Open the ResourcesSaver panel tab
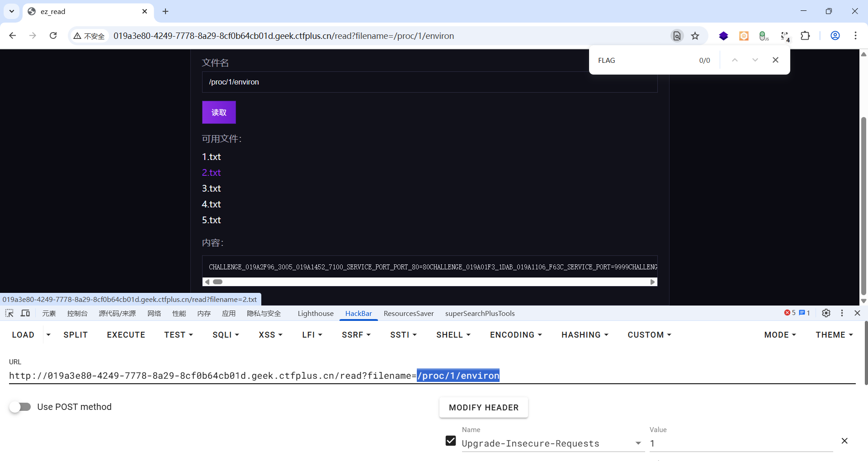 coord(408,313)
